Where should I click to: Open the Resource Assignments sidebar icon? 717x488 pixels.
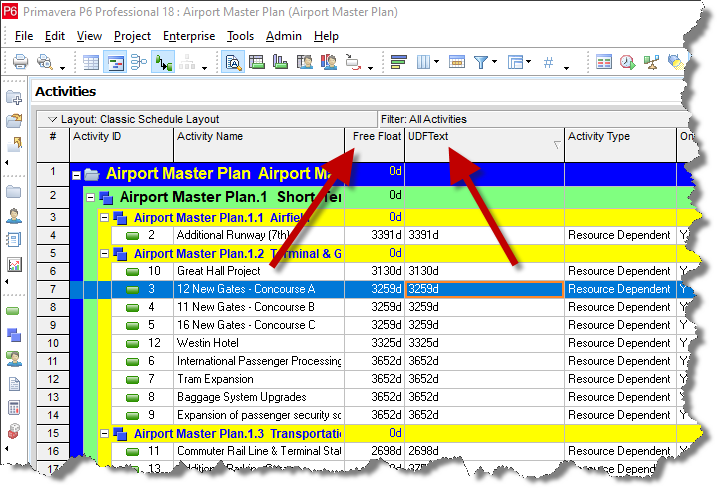coord(14,359)
